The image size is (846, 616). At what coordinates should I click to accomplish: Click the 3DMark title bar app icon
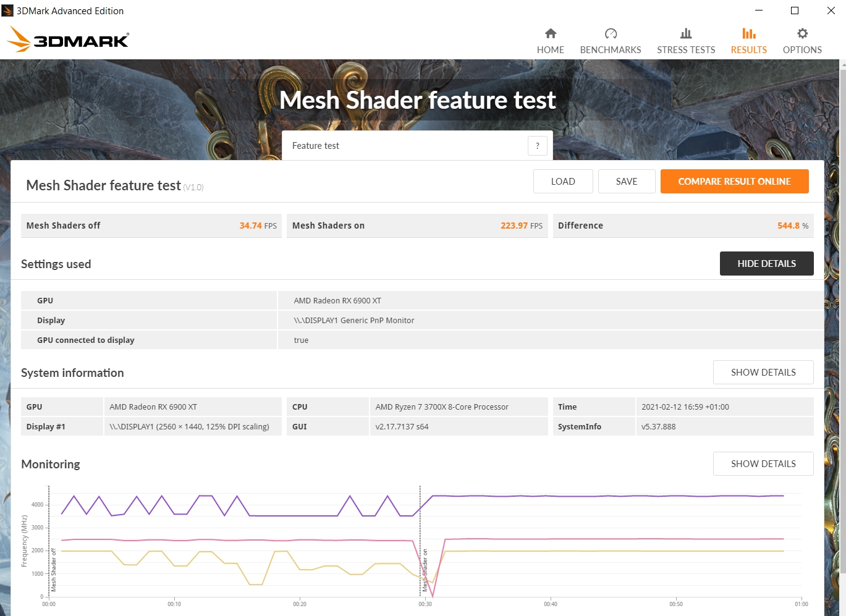7,11
